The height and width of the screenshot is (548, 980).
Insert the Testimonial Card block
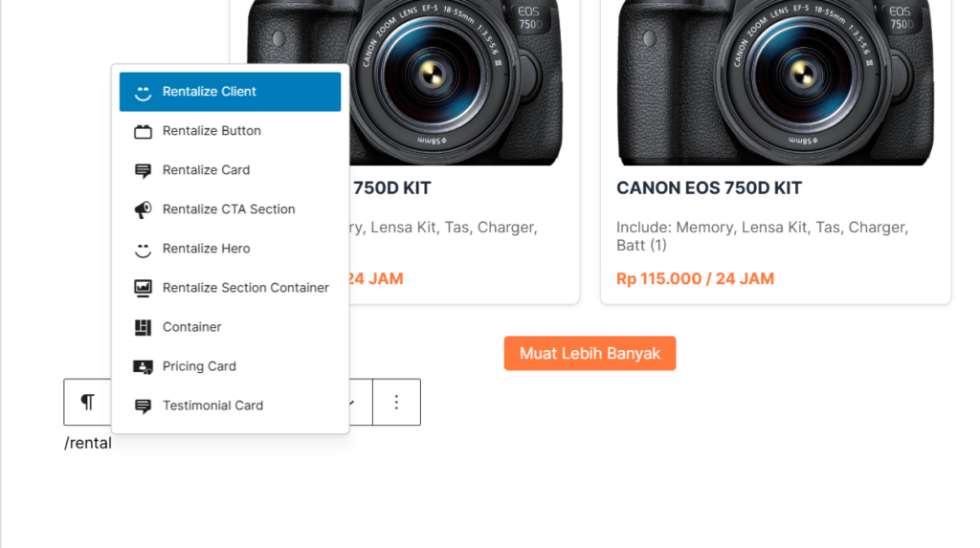(212, 406)
